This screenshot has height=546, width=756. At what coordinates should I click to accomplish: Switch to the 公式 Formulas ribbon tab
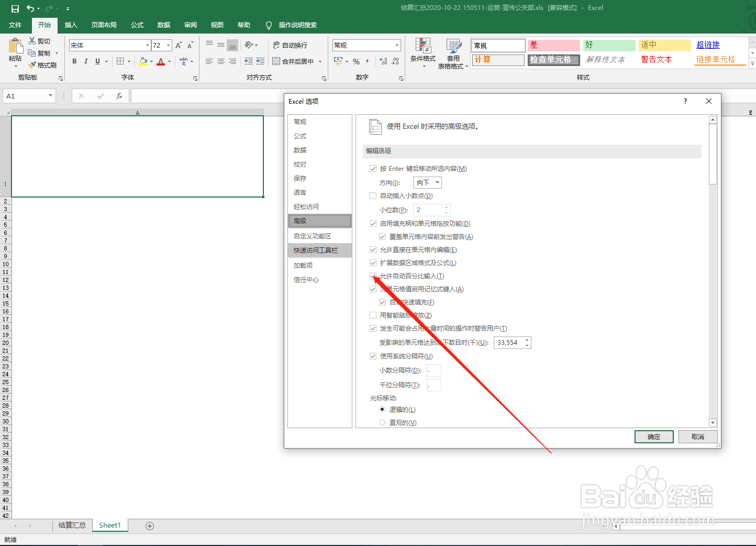point(137,25)
